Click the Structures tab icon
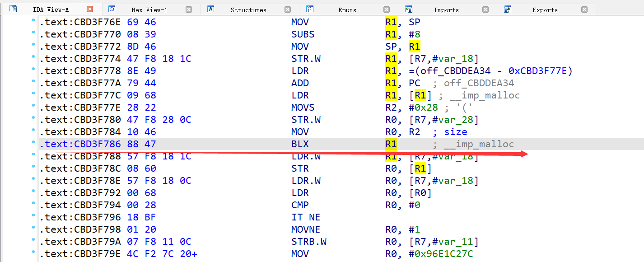 210,9
